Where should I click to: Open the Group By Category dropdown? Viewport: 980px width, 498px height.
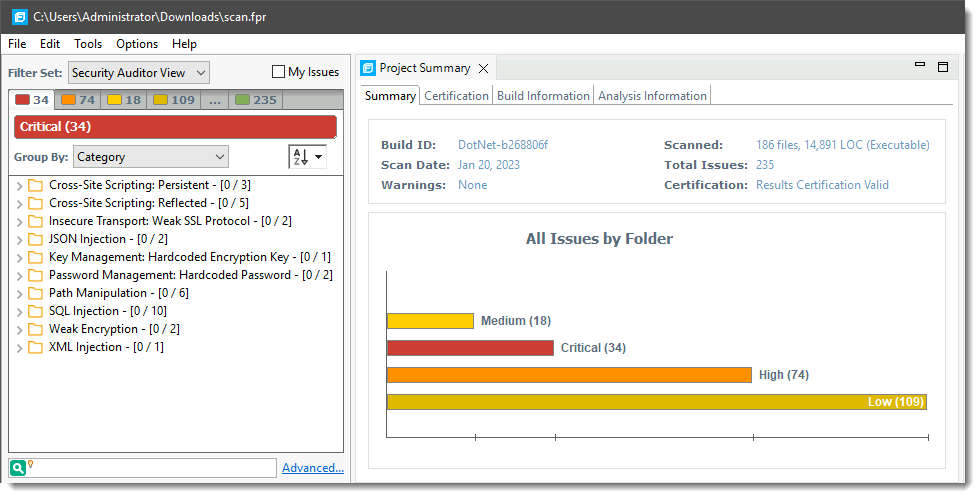coord(150,157)
